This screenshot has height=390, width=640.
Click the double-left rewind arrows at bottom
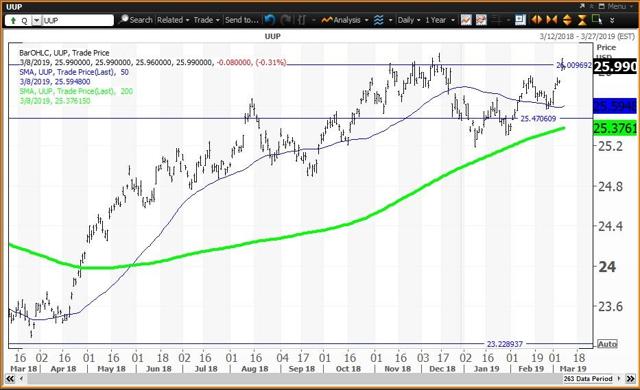pos(10,379)
